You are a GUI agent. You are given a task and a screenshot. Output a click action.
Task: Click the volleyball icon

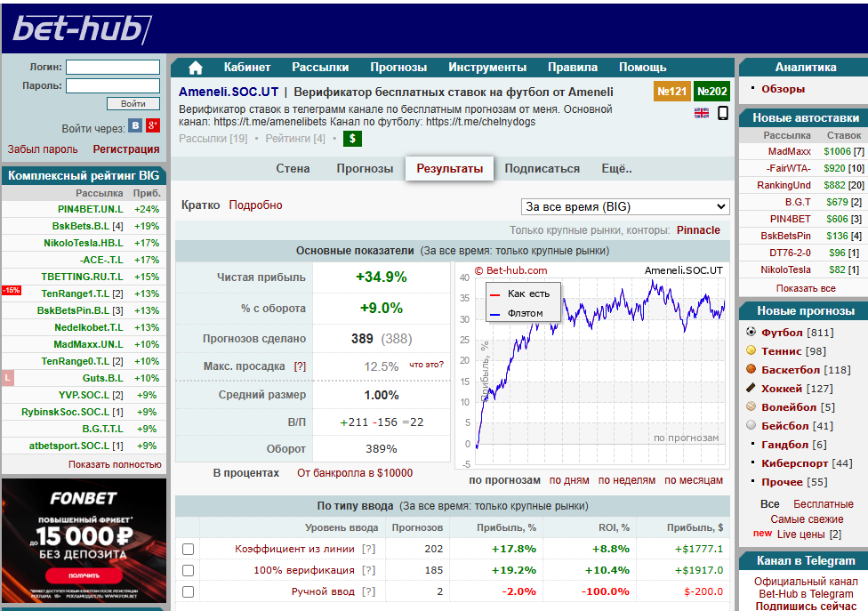click(x=751, y=406)
